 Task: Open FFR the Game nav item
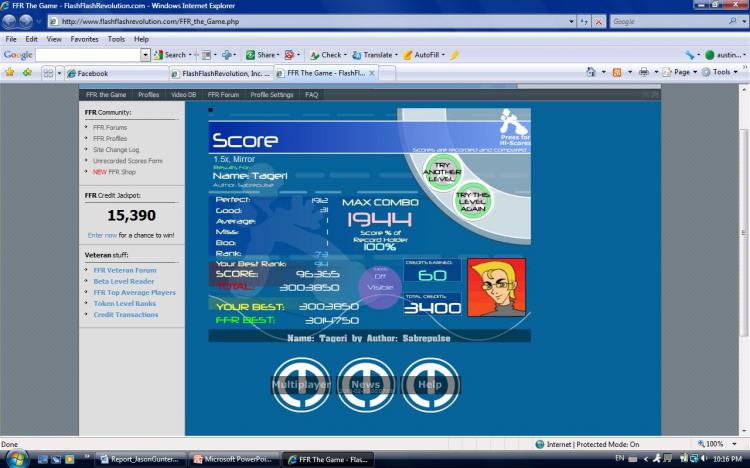pos(106,95)
